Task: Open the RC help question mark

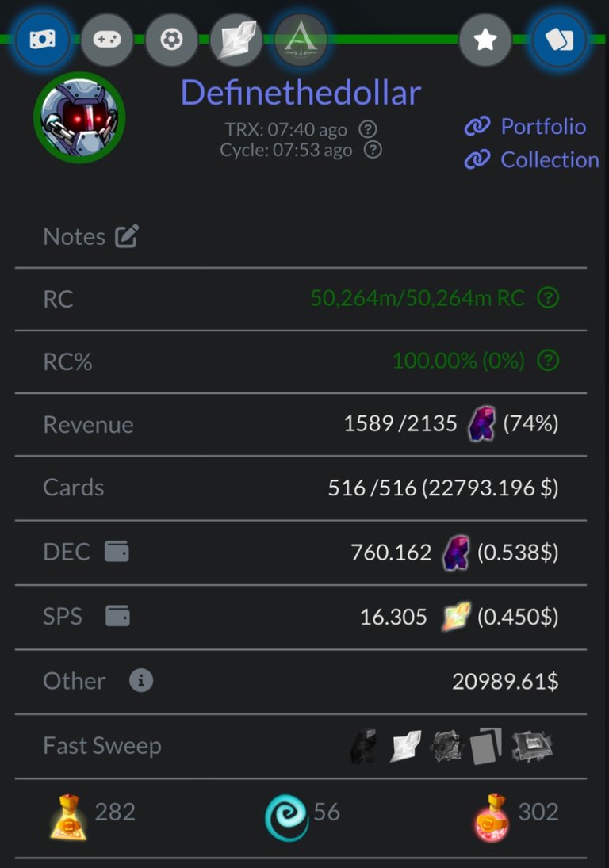Action: click(548, 298)
